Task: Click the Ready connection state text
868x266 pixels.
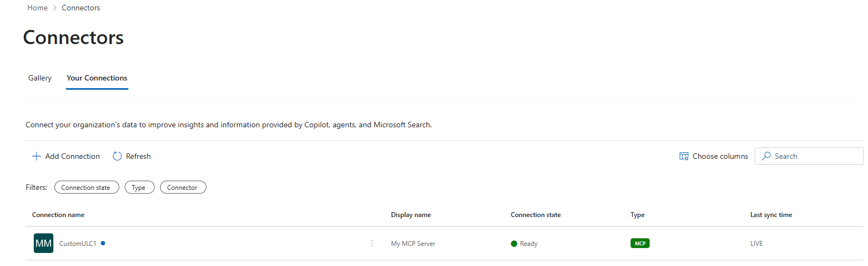Action: (529, 244)
